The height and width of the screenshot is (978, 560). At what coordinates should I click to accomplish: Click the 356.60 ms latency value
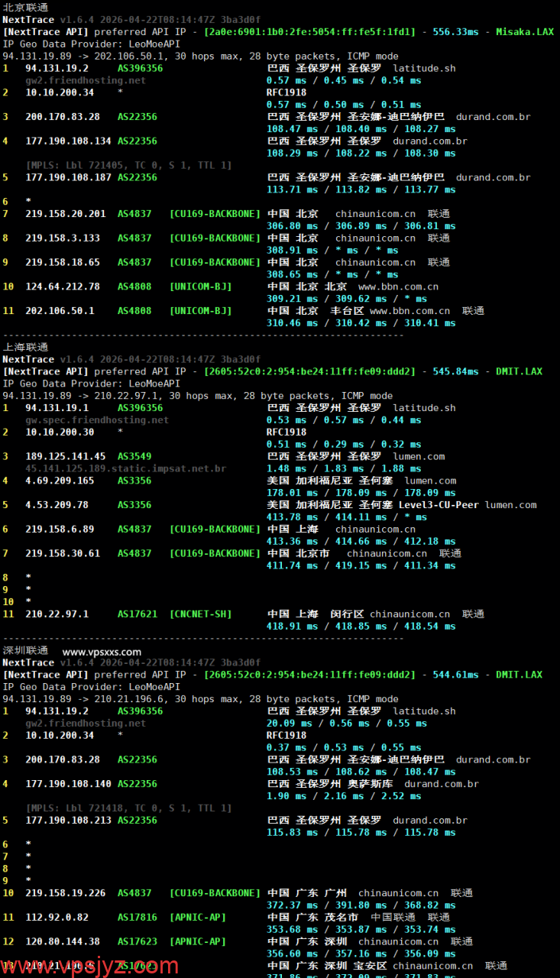click(x=292, y=954)
